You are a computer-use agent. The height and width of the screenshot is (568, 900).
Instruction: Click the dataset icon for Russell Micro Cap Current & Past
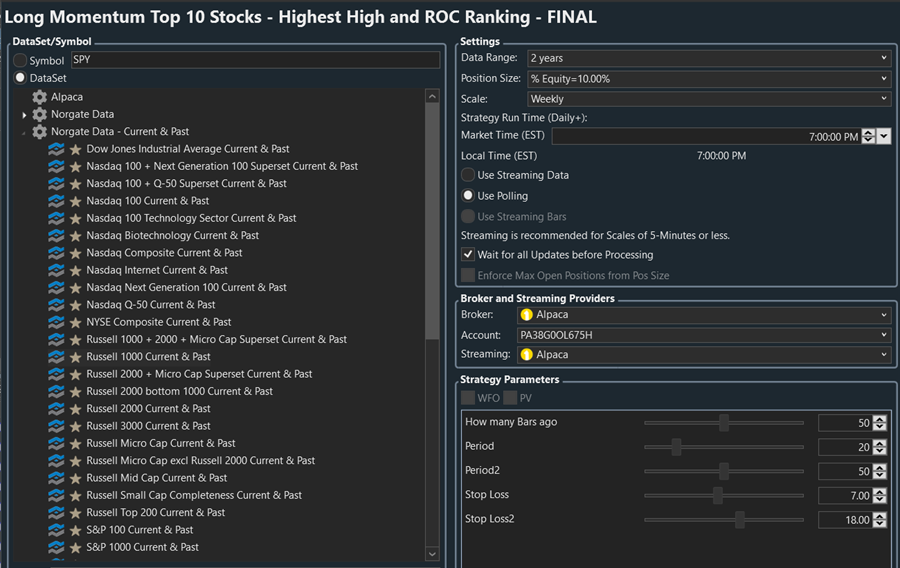point(56,443)
